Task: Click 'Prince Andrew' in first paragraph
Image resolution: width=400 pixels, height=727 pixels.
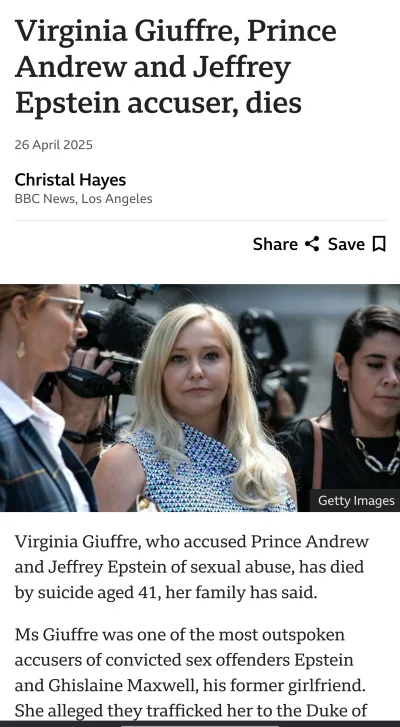Action: click(x=310, y=541)
